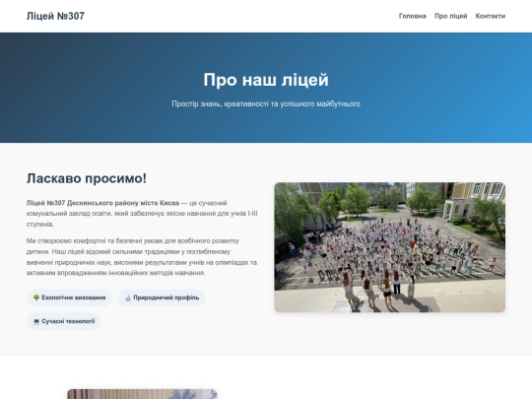Click the tree icon on Екологічне виховання
Viewport: 532px width, 399px height.
pyautogui.click(x=36, y=298)
